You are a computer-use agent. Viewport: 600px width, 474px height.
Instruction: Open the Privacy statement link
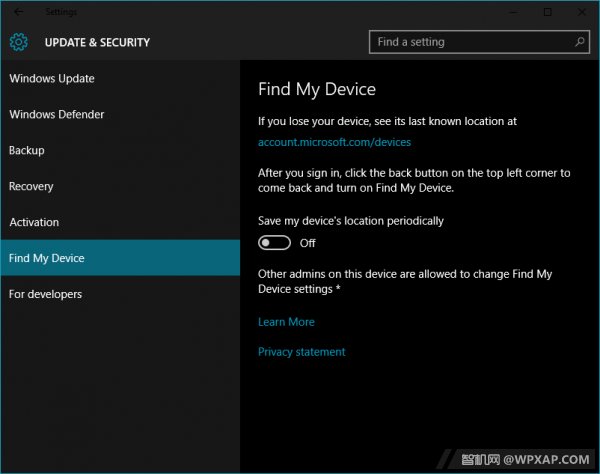click(302, 352)
